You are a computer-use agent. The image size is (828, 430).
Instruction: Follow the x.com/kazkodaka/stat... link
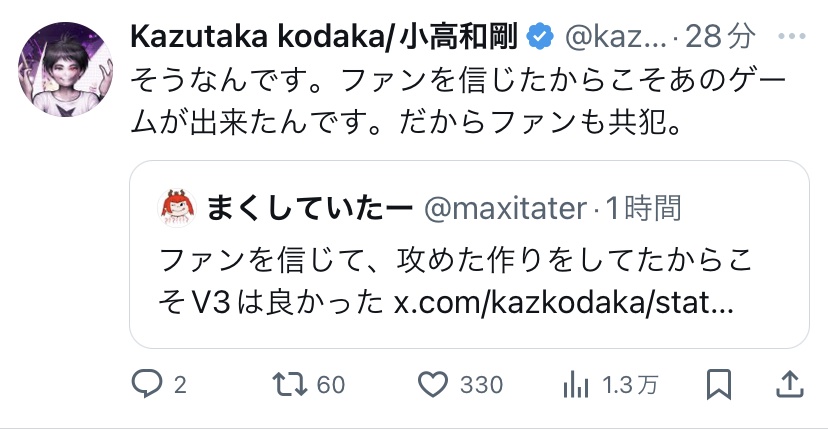565,300
